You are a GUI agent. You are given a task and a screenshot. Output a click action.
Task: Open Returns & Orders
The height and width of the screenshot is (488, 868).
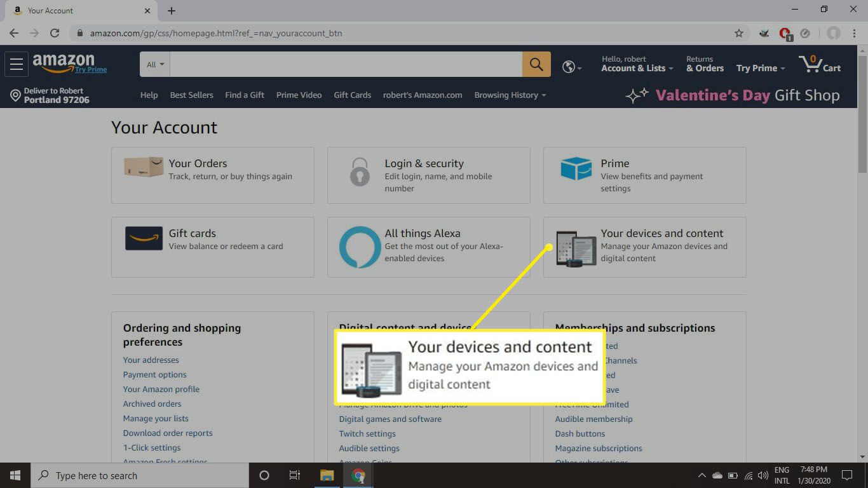pos(705,64)
